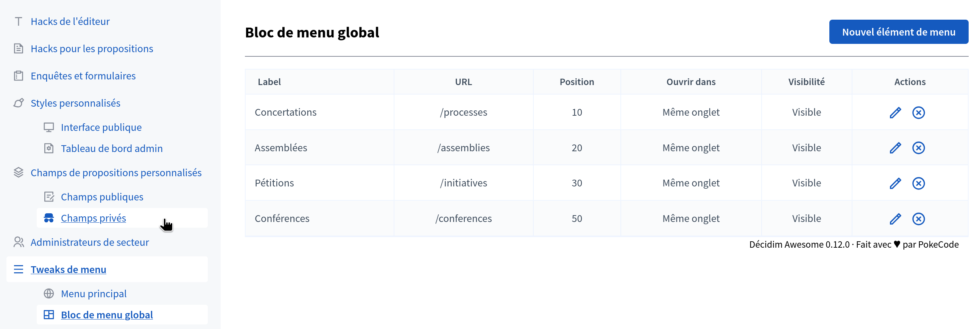The image size is (980, 329).
Task: Open Enquêtes et formulaires page
Action: tap(83, 76)
